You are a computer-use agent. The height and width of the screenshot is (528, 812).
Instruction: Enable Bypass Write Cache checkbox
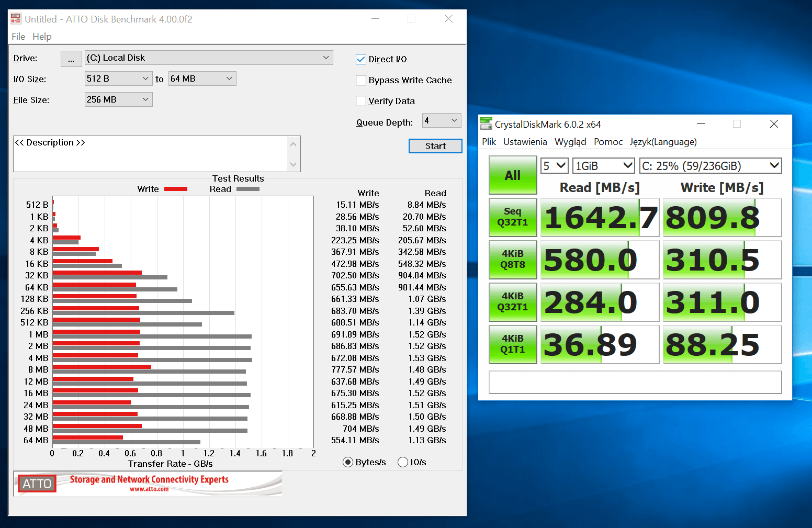tap(361, 80)
